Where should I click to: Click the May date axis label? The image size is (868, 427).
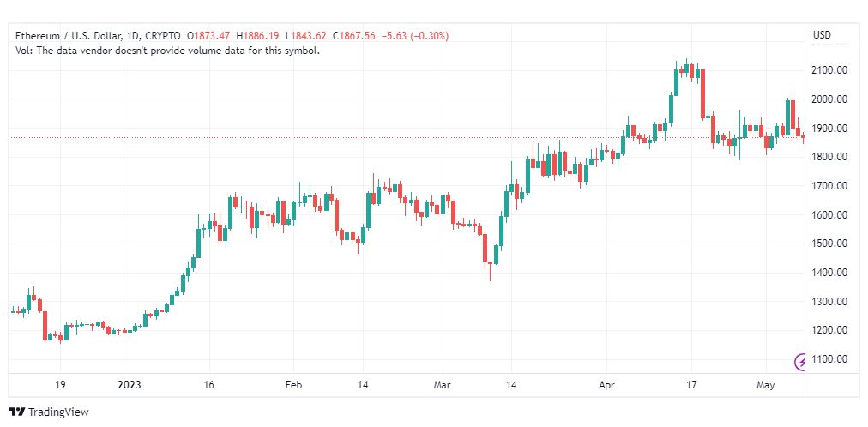[766, 386]
